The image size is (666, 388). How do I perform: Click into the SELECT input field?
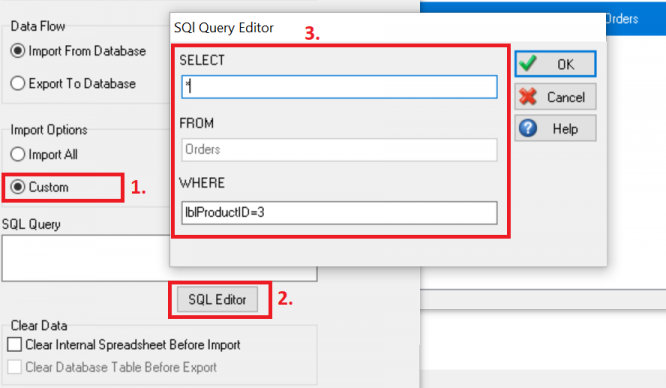[x=339, y=87]
